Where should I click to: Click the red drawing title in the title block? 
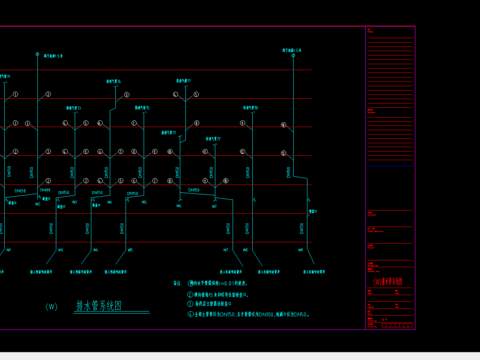click(388, 282)
